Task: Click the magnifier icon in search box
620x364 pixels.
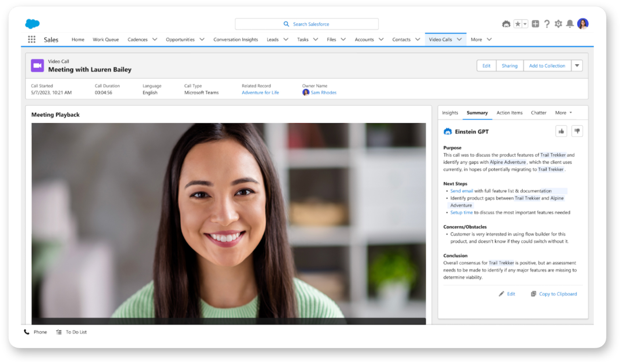Action: click(x=286, y=24)
